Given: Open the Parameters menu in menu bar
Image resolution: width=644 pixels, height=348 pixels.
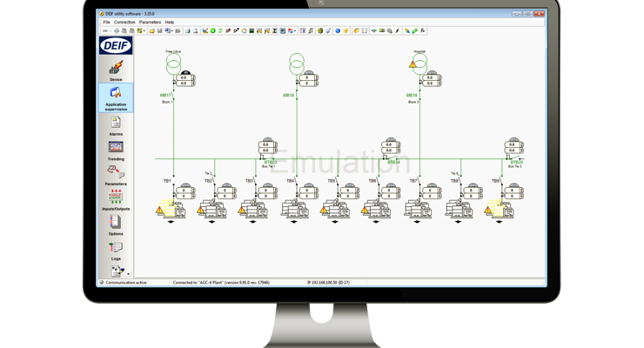Looking at the screenshot, I should tap(151, 22).
